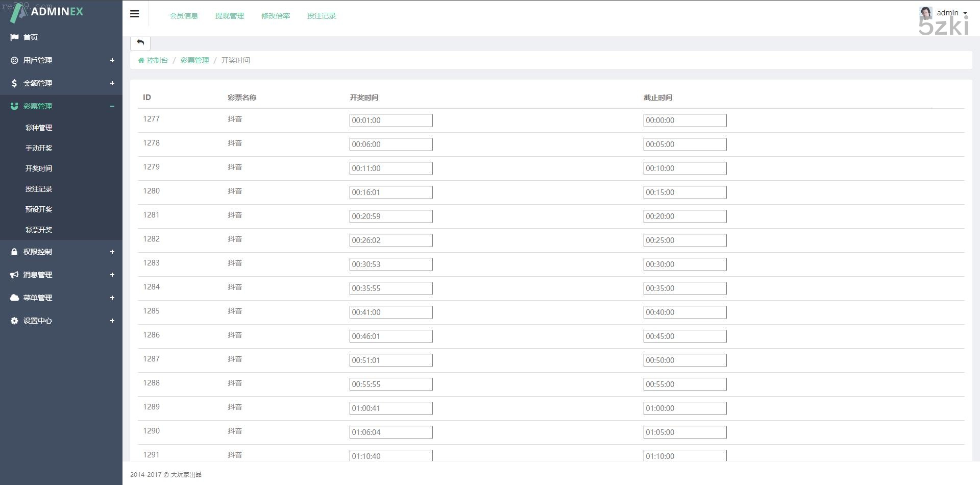Click the 截止时间 field for ID 1285
980x485 pixels.
685,312
